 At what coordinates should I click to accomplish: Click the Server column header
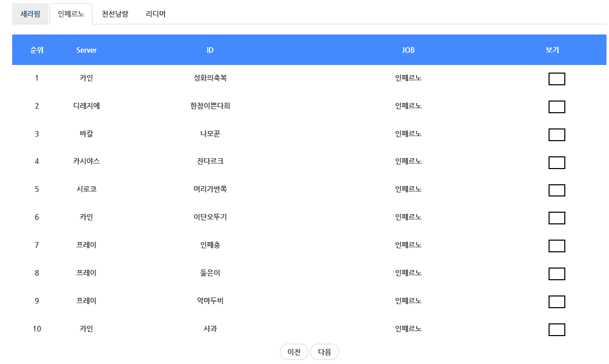(86, 50)
